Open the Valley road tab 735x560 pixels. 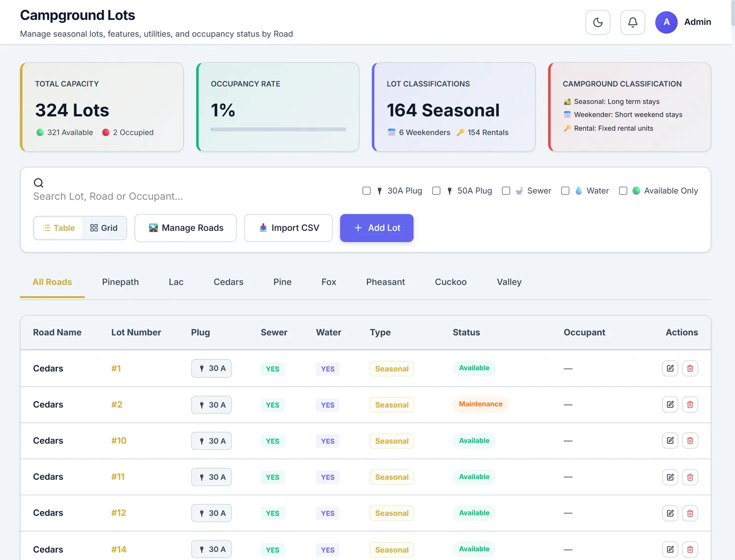[509, 282]
